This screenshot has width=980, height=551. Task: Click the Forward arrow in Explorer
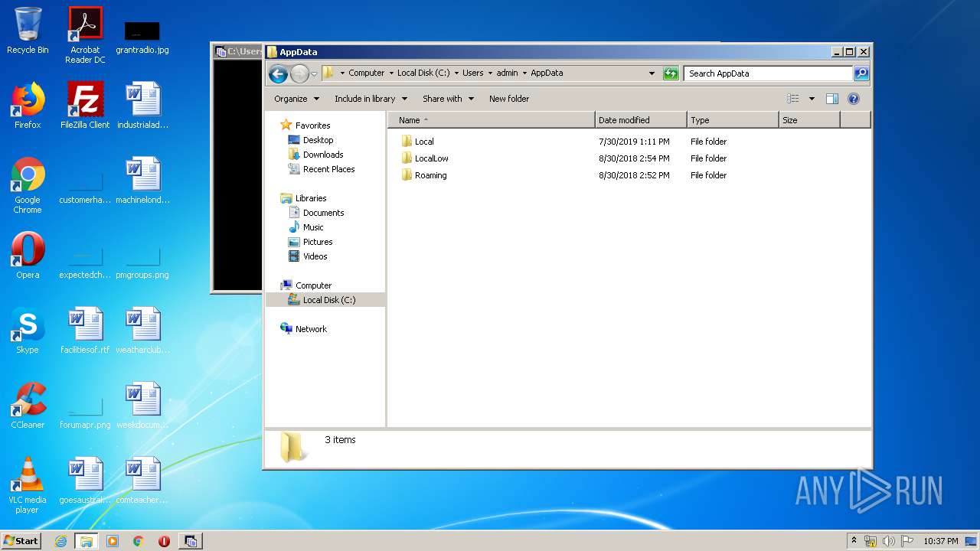pyautogui.click(x=299, y=73)
